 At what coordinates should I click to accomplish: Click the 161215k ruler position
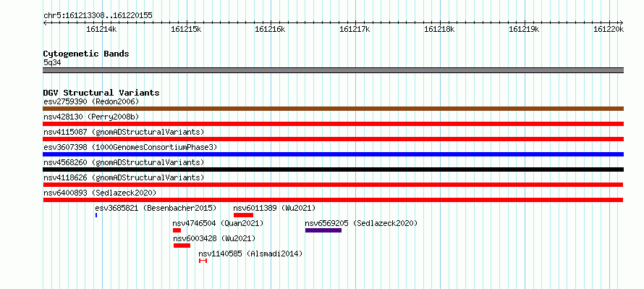tap(186, 30)
